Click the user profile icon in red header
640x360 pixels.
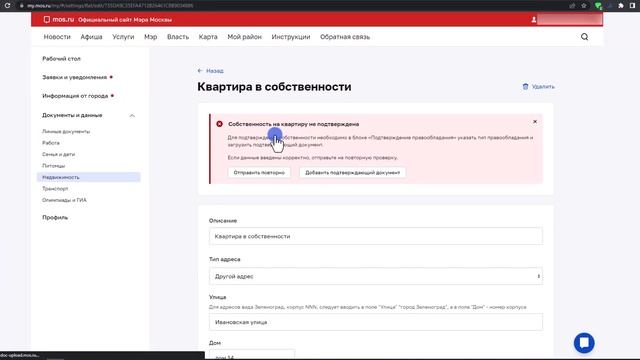point(533,20)
